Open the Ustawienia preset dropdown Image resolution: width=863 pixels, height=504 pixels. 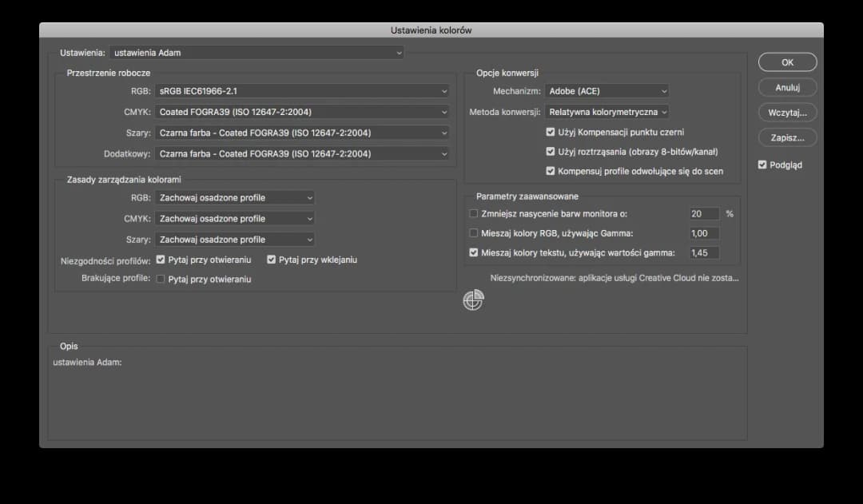click(x=257, y=53)
